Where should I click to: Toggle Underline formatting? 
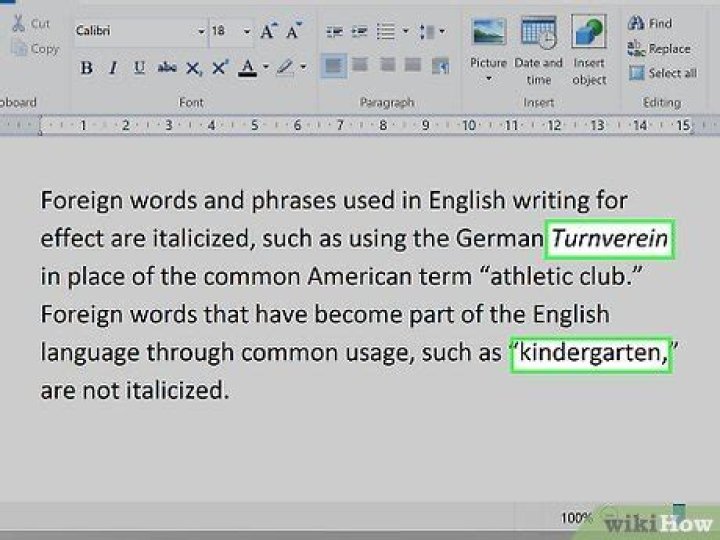tap(139, 68)
